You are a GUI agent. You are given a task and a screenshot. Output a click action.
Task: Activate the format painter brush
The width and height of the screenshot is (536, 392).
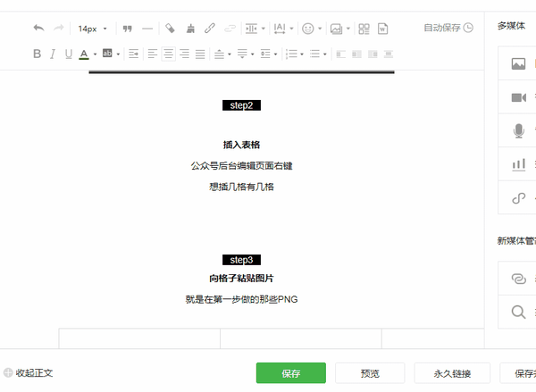(x=190, y=29)
